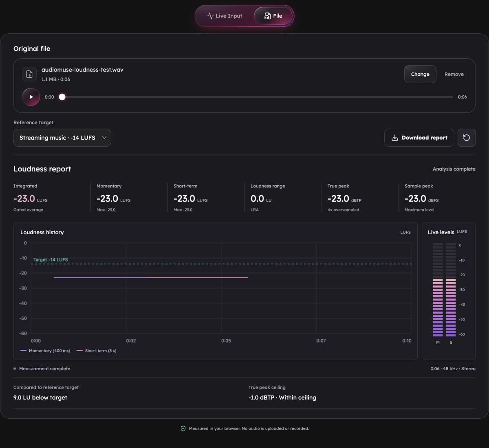Click the file name audiomuse-loudness-test.wav

[x=82, y=70]
